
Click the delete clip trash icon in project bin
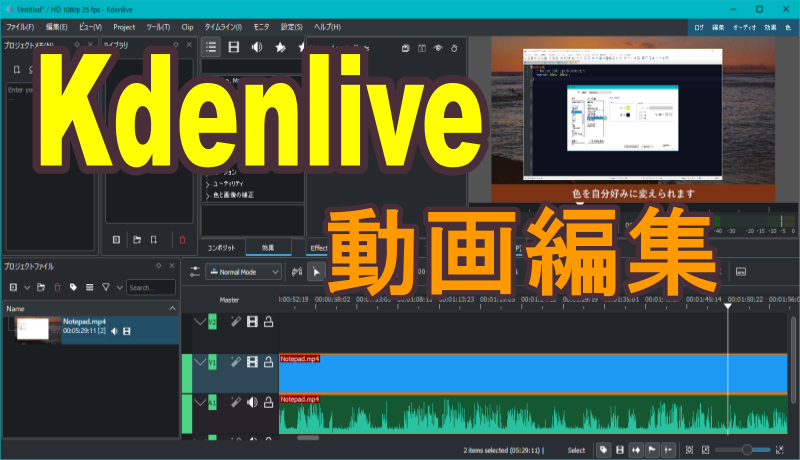(57, 288)
